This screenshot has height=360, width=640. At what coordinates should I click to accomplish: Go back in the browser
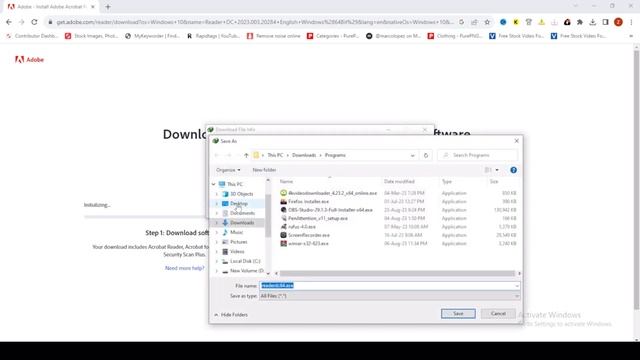coord(9,22)
